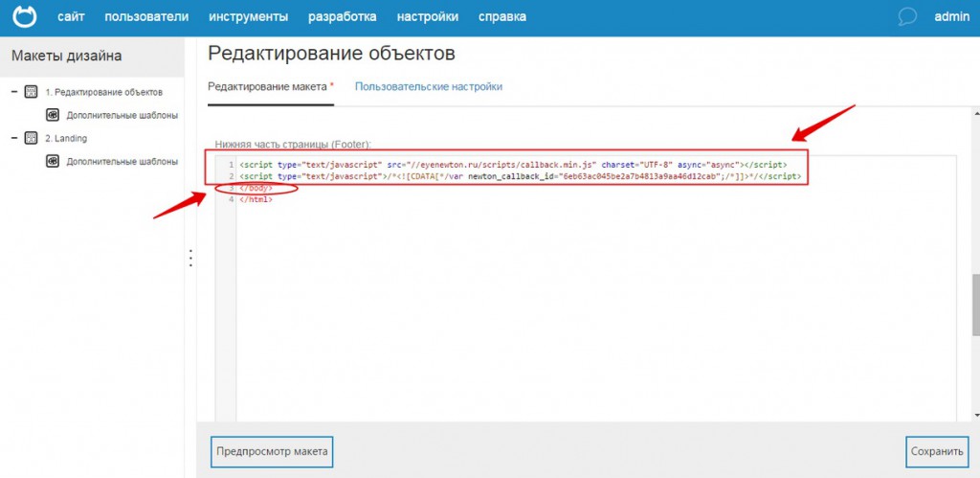Open the пользователи menu
Screen dimensions: 980x478
[x=146, y=17]
